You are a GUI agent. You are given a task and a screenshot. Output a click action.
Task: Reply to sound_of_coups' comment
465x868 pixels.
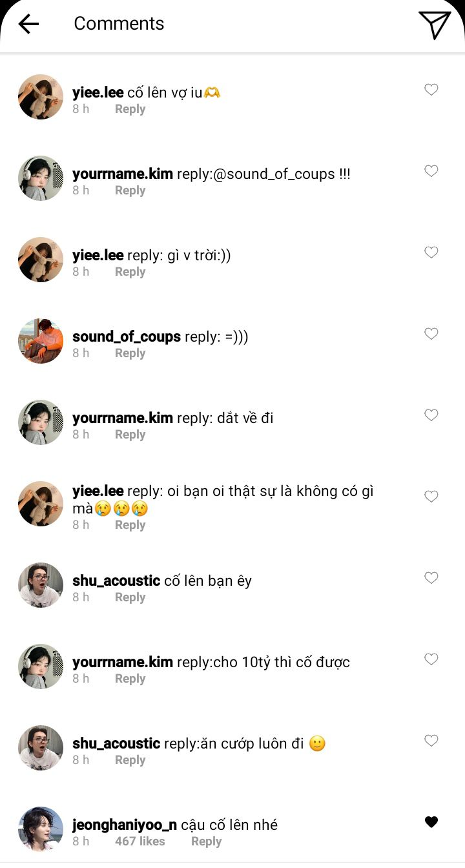[x=130, y=353]
